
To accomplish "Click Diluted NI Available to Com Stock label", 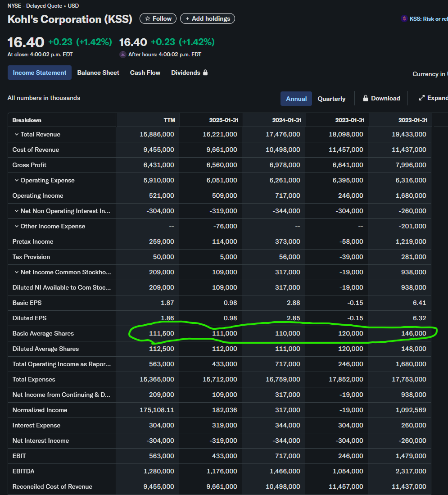I will tap(62, 288).
